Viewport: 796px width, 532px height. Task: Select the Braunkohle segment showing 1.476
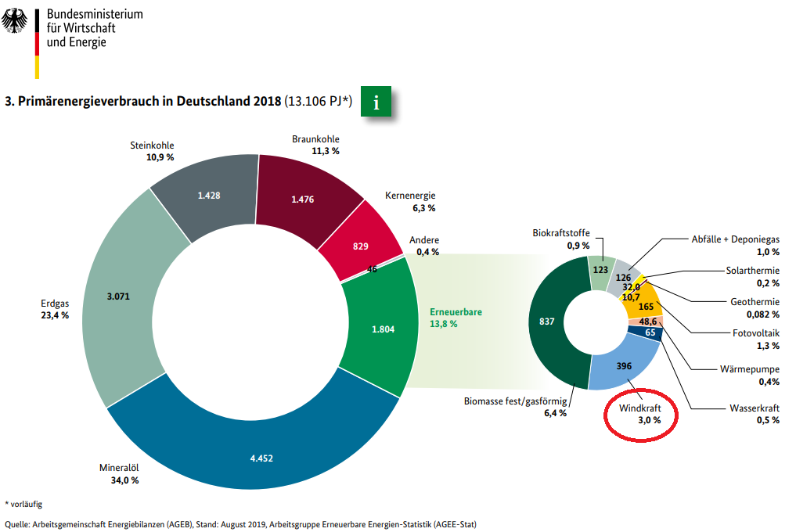(302, 199)
